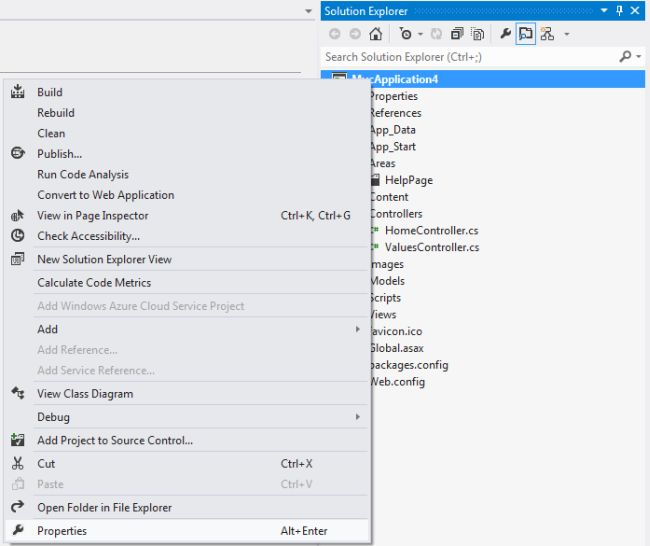This screenshot has width=650, height=546.
Task: Select New Solution Explorer View
Action: tap(187, 259)
